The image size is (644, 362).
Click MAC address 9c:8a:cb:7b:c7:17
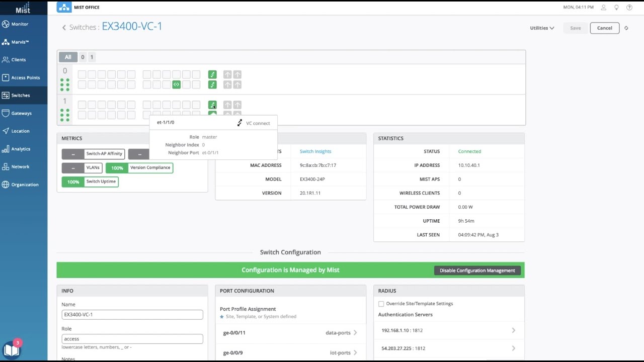click(318, 165)
